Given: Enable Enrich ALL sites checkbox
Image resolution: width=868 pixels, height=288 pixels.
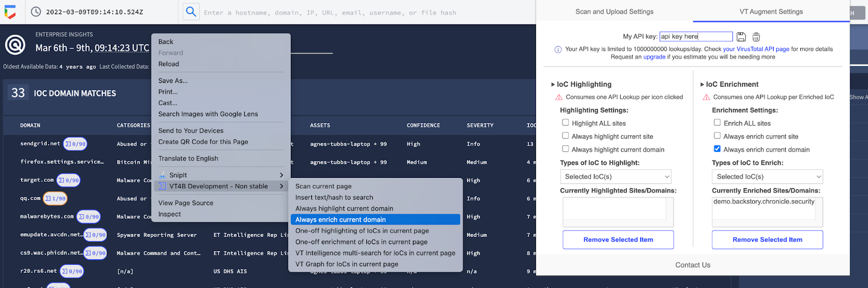Looking at the screenshot, I should point(717,123).
